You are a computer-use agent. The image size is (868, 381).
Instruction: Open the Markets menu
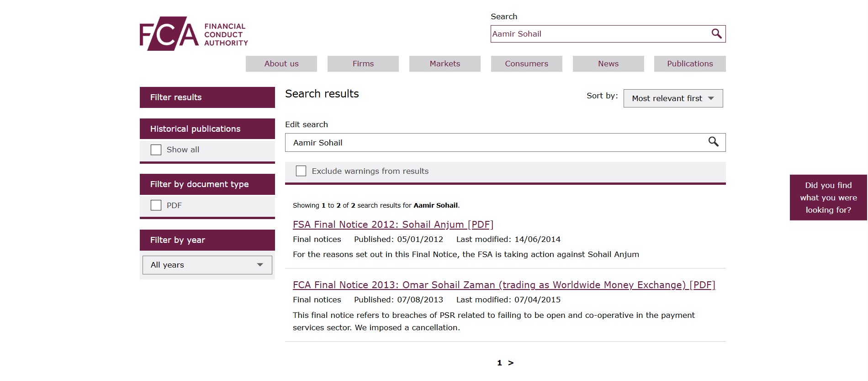point(445,64)
